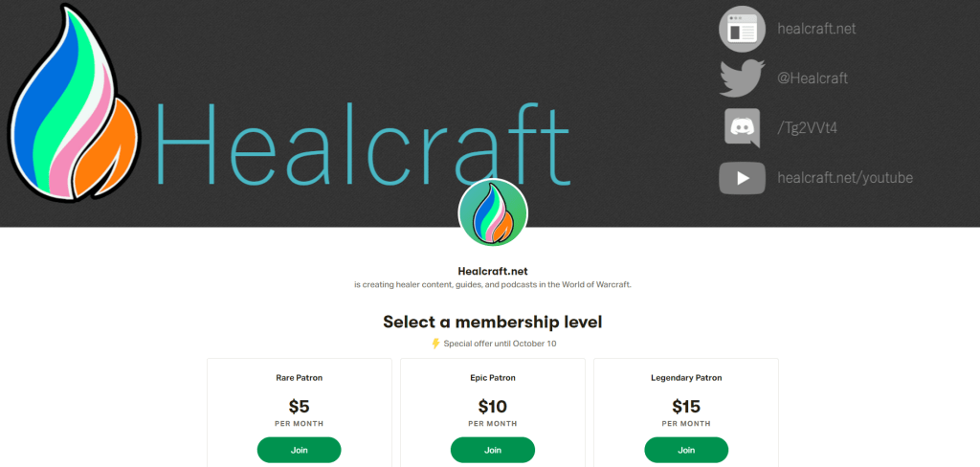Select the Epic Patron tier title
Image resolution: width=980 pixels, height=467 pixels.
493,378
